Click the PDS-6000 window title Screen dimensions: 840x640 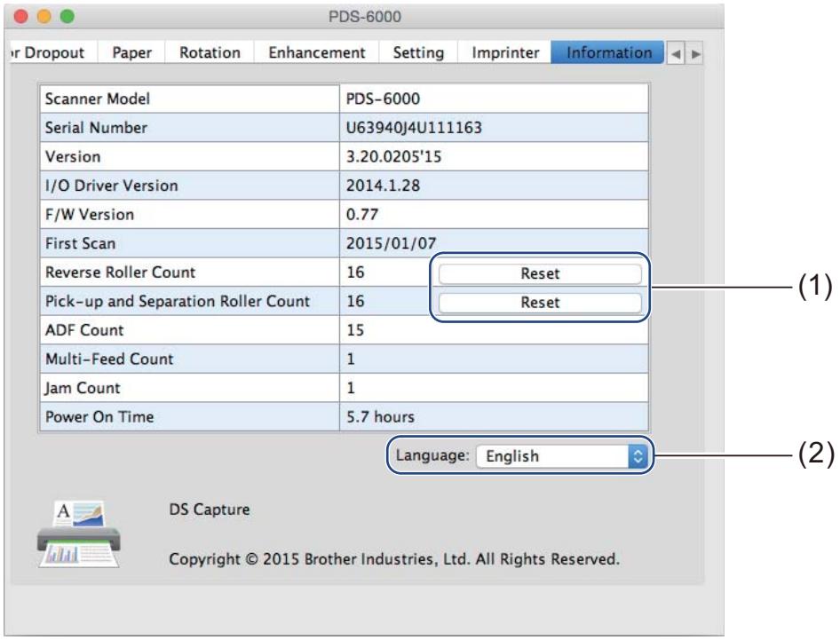click(365, 17)
